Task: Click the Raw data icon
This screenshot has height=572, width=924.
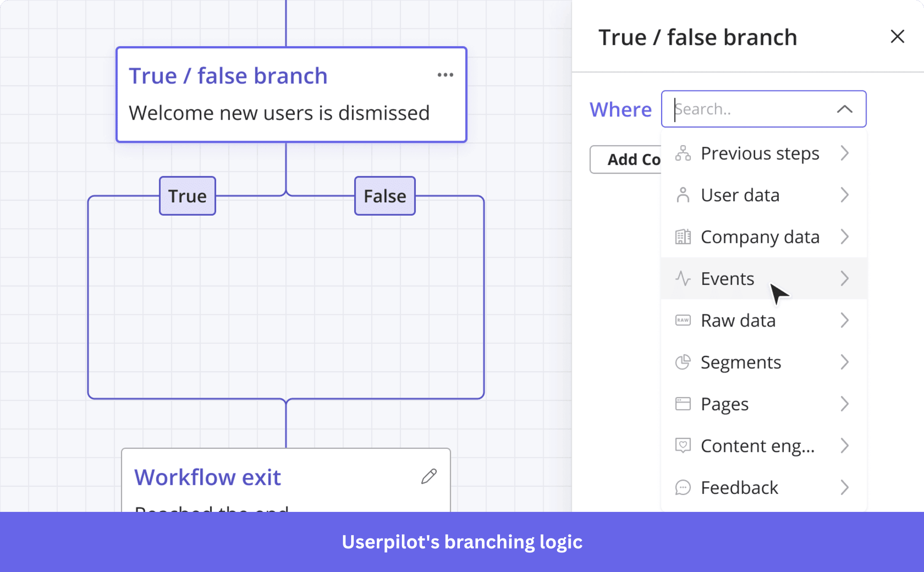Action: 683,320
